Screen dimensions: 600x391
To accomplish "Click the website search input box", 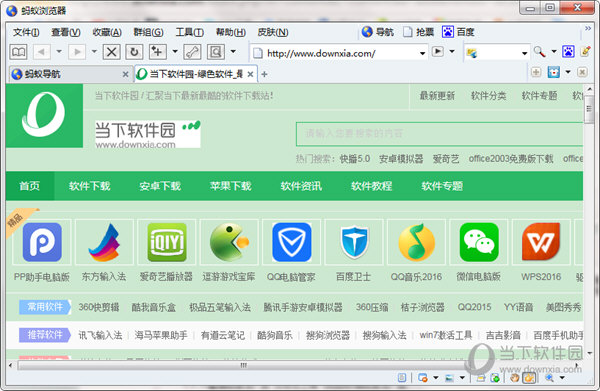I will pyautogui.click(x=439, y=134).
